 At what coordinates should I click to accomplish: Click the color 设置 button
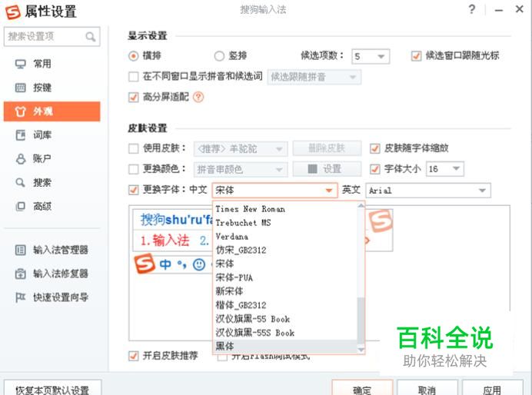(327, 169)
